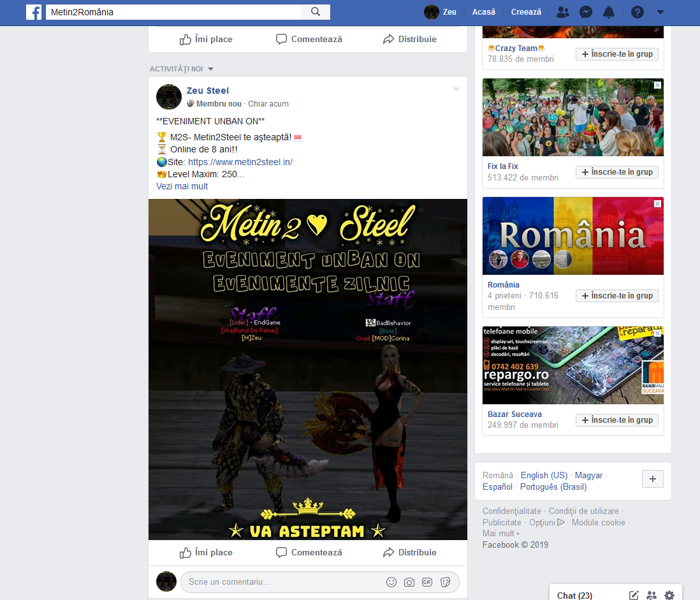The height and width of the screenshot is (600, 700).
Task: Click Comentează under the Metin2 Steel image
Action: click(x=309, y=553)
